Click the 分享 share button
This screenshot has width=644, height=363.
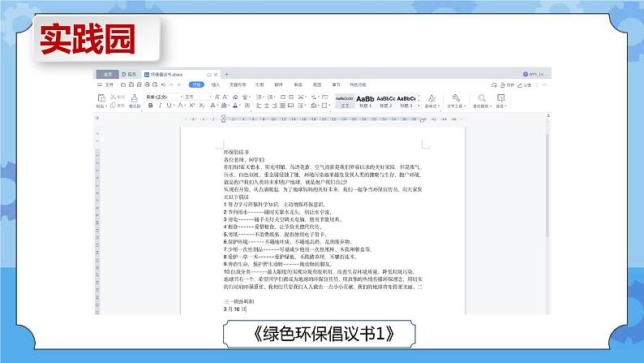tap(525, 85)
